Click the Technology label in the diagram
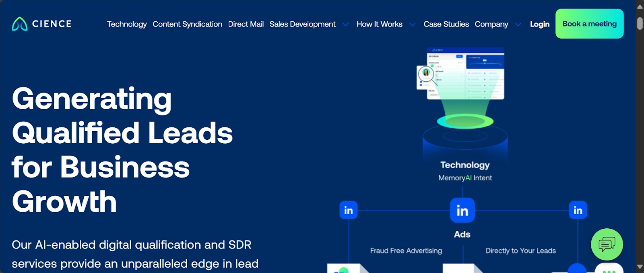Viewport: 644px width, 273px height. pyautogui.click(x=465, y=165)
